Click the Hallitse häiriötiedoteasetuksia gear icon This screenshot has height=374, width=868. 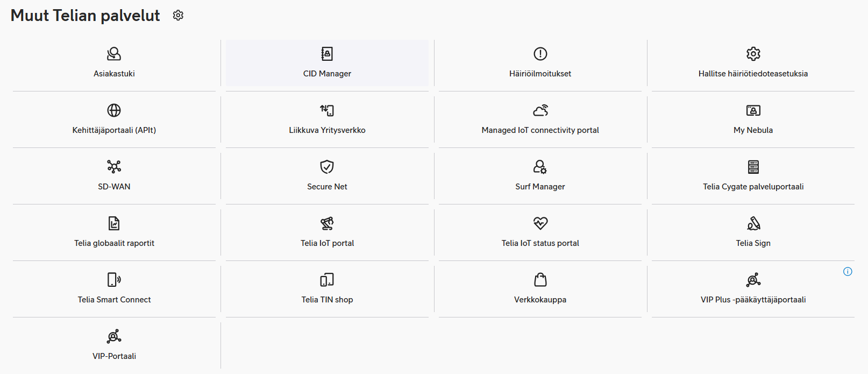pos(753,54)
